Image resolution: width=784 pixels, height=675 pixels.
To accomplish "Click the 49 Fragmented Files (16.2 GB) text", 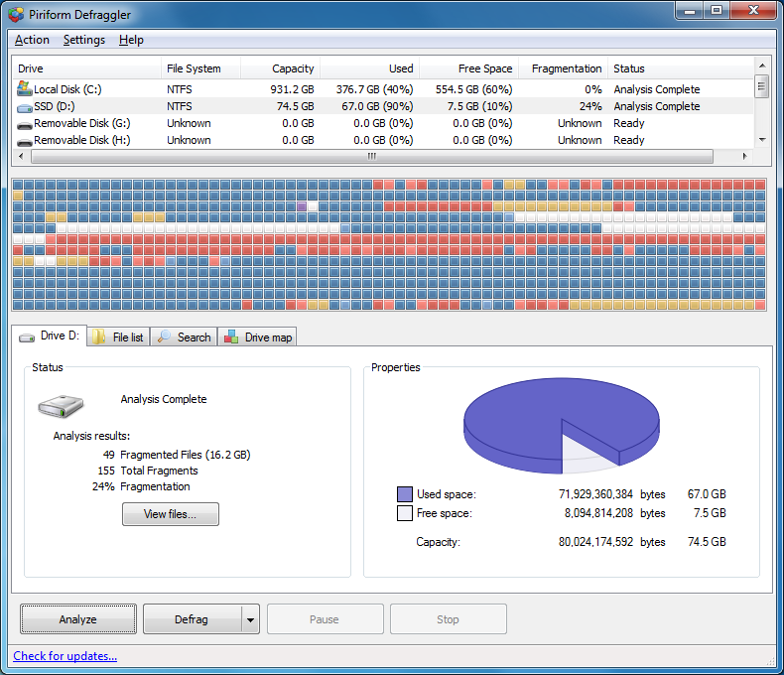I will coord(177,455).
